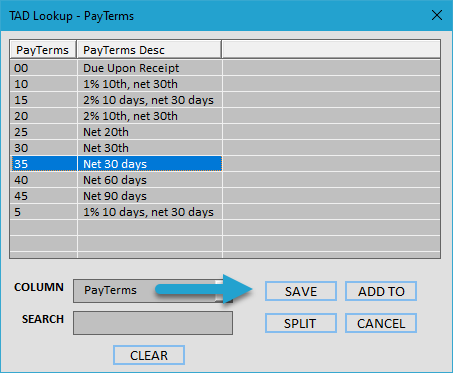Focus the SEARCH input field

tap(153, 323)
